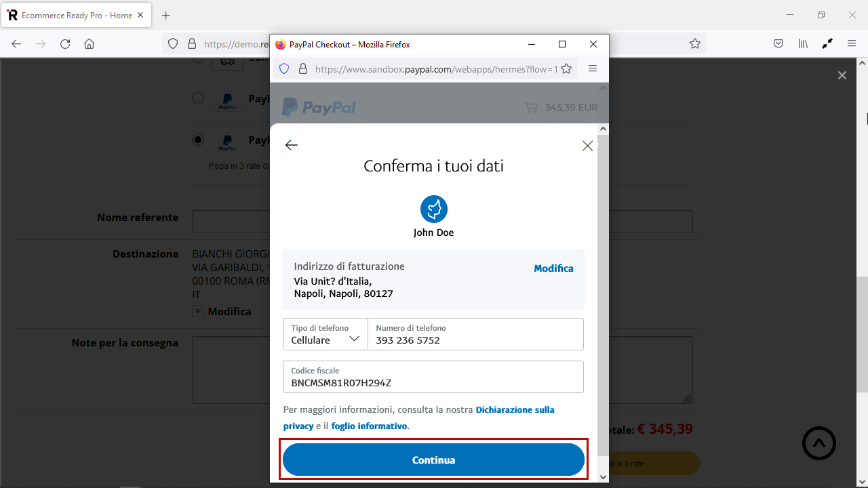Click down arrow of PayPal popup scrollbar
The image size is (868, 488).
pyautogui.click(x=604, y=477)
